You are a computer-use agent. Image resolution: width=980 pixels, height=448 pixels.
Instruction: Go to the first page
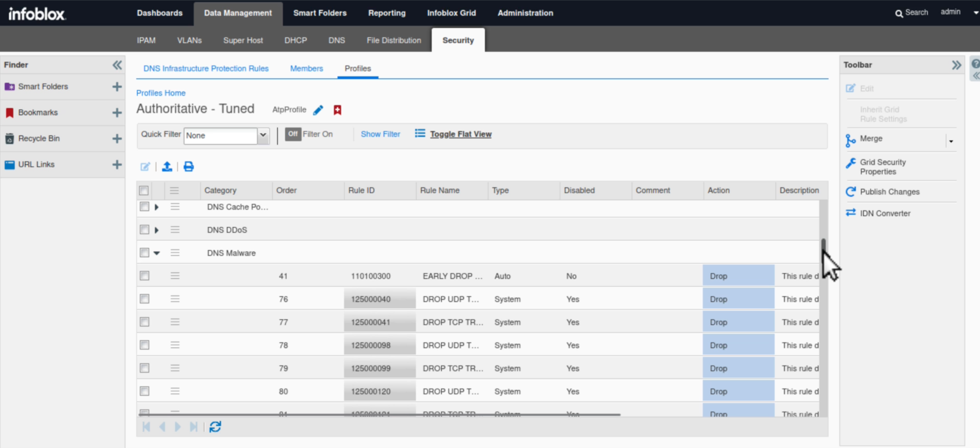tap(146, 427)
